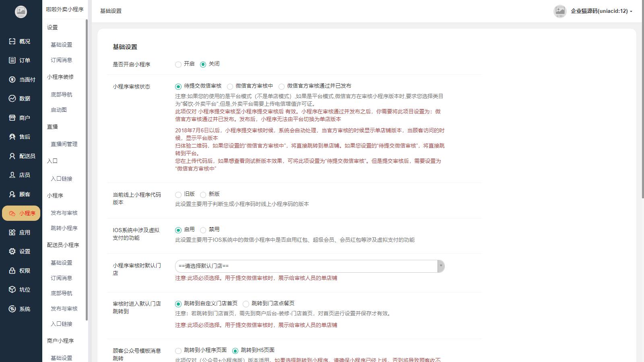Click the 概况 overview icon in sidebar
644x362 pixels.
[12, 41]
